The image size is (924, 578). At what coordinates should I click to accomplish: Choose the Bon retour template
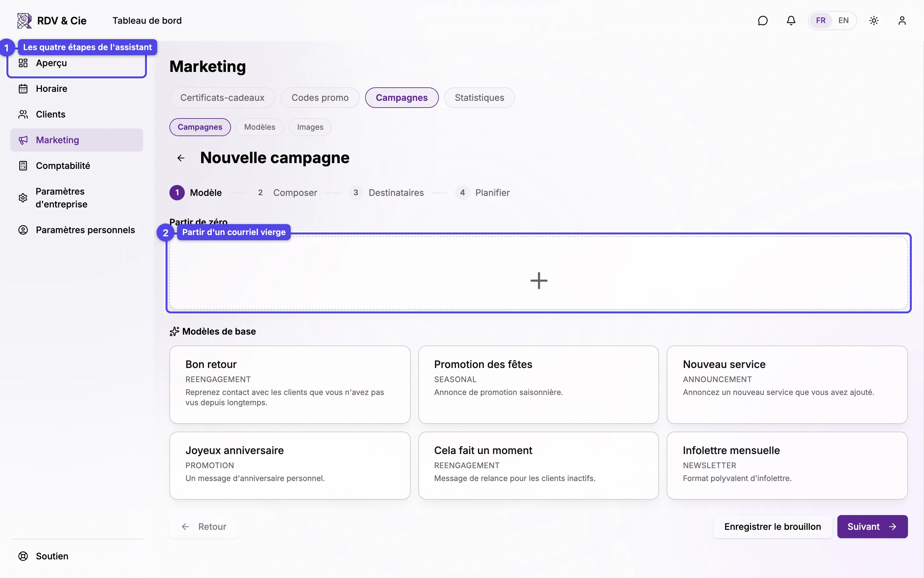[x=290, y=385]
